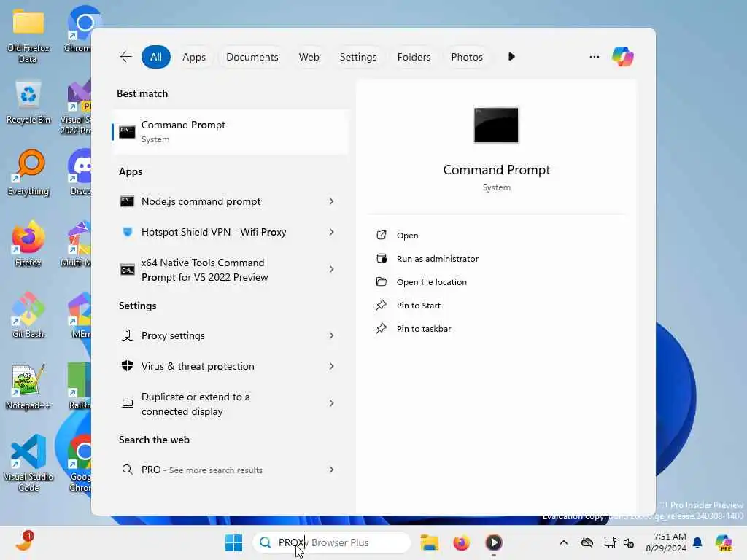
Task: Expand PRO web search results chevron
Action: pos(332,470)
